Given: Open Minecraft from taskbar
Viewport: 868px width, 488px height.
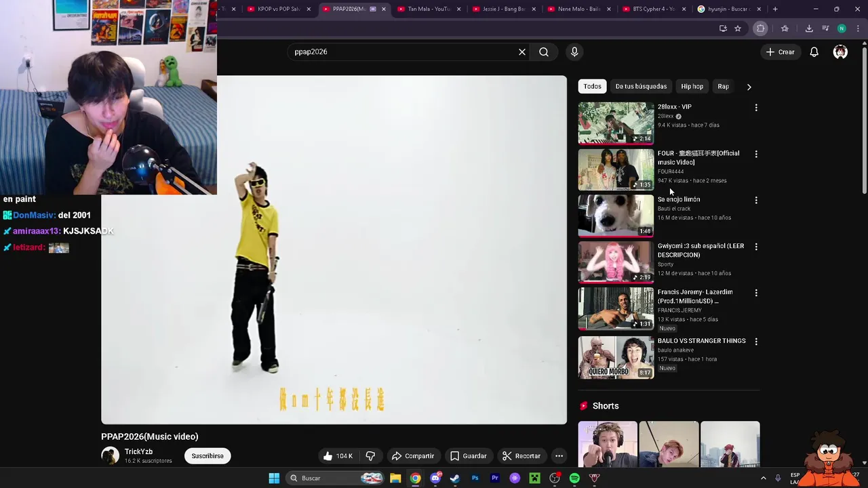Looking at the screenshot, I should click(x=535, y=479).
